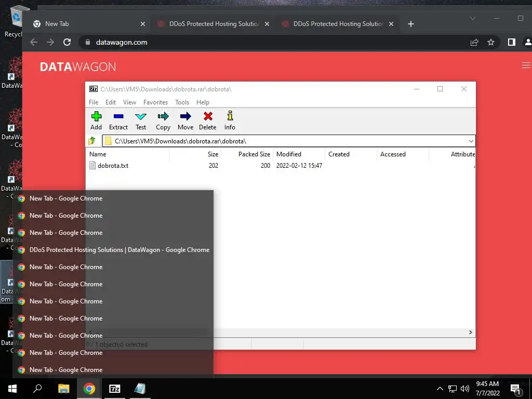This screenshot has height=399, width=532.
Task: Open File Explorer from taskbar
Action: 63,389
